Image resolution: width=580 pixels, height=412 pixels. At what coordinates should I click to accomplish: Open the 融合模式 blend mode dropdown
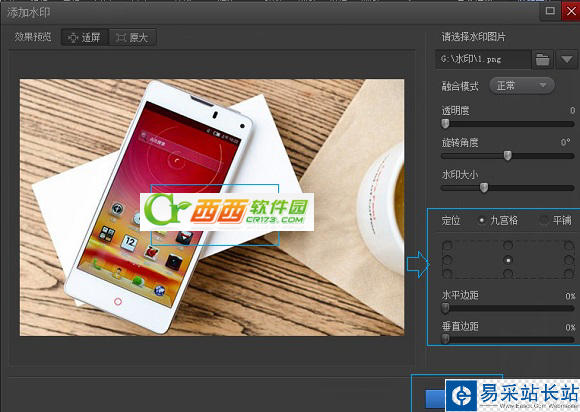coord(522,85)
